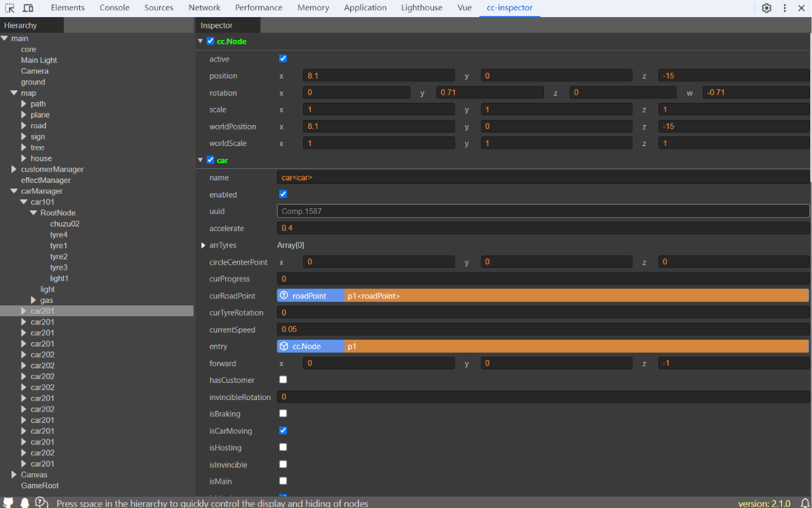Open the three-dot DevTools options menu
This screenshot has width=812, height=508.
785,8
